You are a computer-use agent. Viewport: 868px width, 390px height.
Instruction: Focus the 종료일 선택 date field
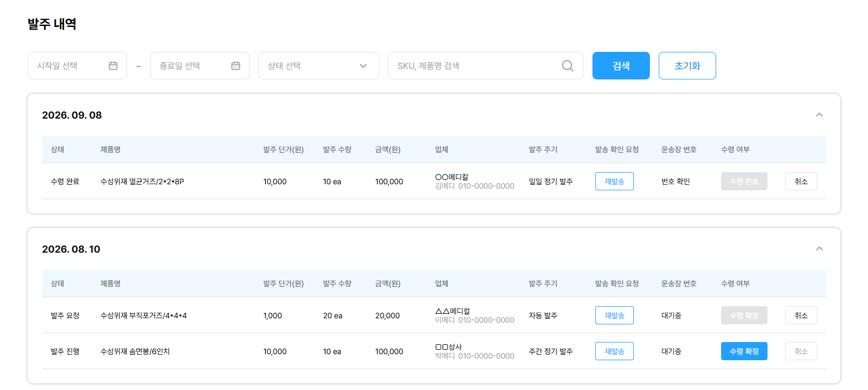click(x=200, y=66)
